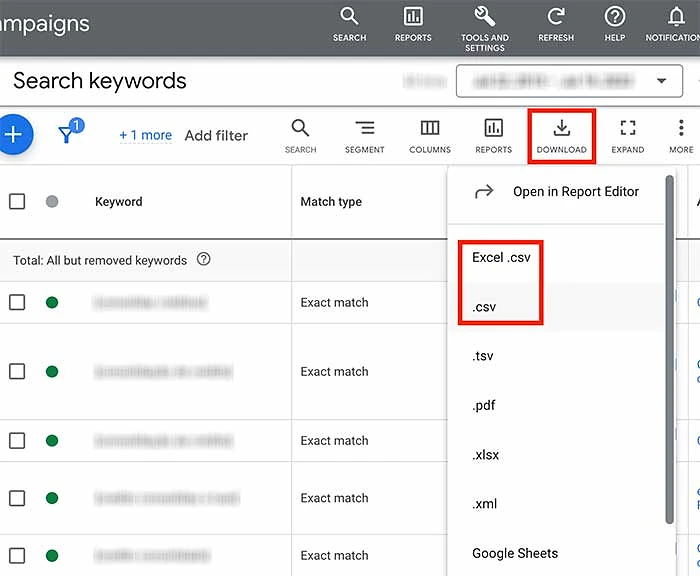Click green status dot in fifth keyword row

[52, 555]
